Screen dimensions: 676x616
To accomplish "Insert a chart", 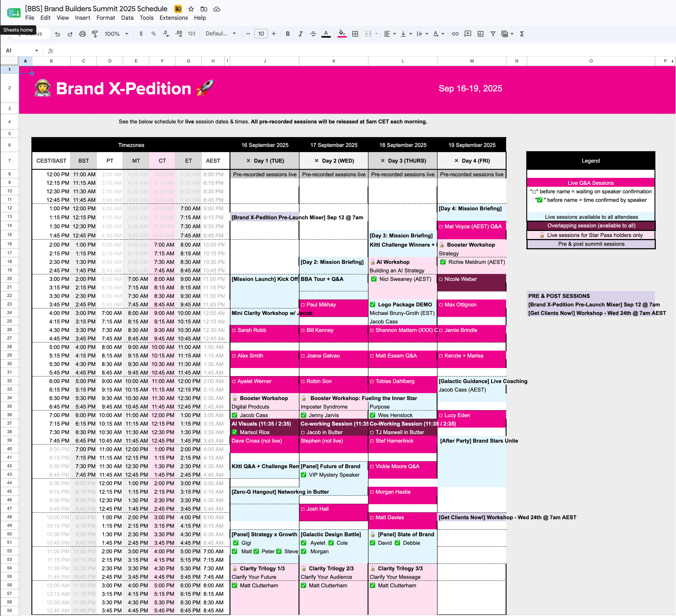I will [x=481, y=34].
